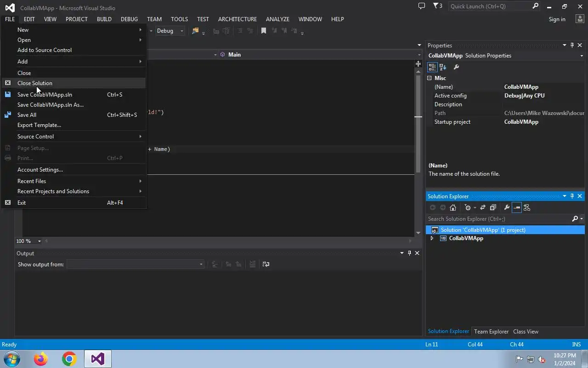The height and width of the screenshot is (368, 588).
Task: Expand the CollabVMApp project node
Action: 432,238
